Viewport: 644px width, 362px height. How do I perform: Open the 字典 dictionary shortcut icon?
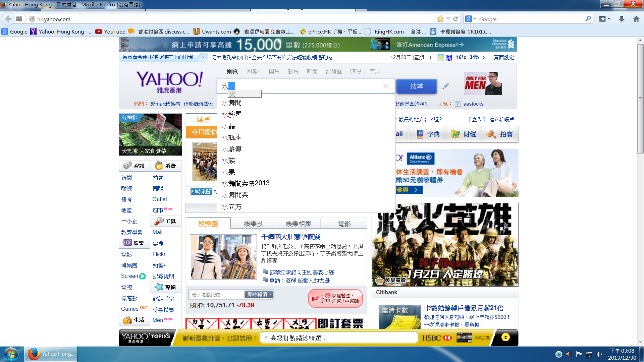(x=420, y=134)
